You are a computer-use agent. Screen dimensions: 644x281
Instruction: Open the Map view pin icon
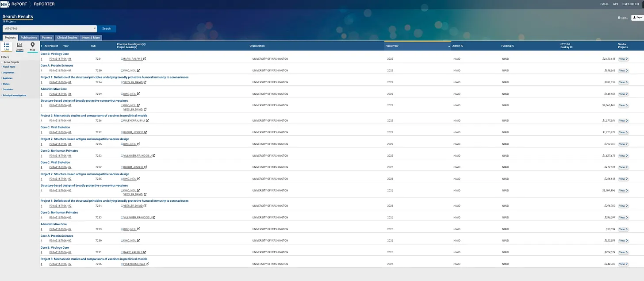click(32, 45)
